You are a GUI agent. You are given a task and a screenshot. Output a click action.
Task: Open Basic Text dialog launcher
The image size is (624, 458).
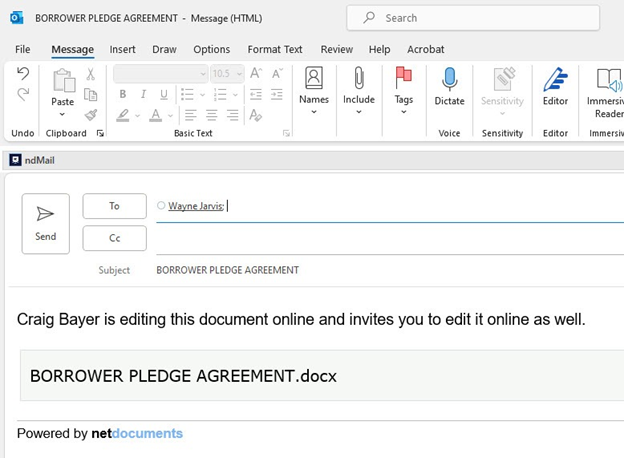pyautogui.click(x=286, y=133)
